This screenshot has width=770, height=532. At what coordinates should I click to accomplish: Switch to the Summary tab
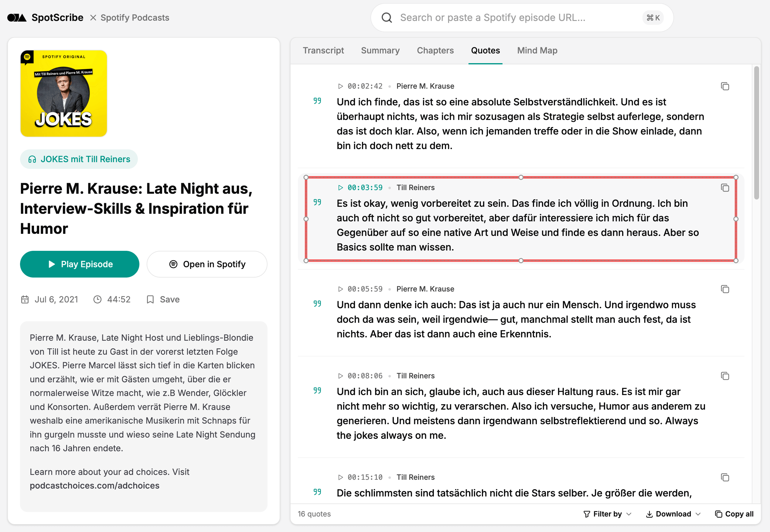click(380, 50)
